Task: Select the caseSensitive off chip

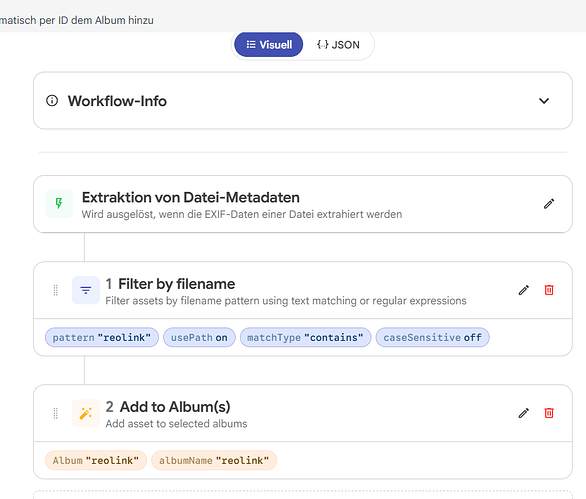Action: tap(432, 338)
